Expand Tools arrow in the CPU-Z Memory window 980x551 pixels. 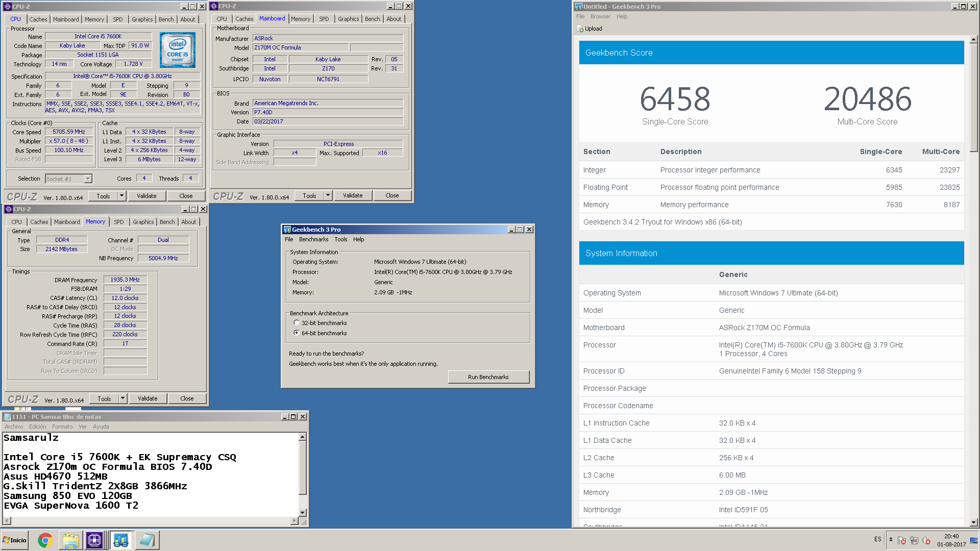coord(122,398)
